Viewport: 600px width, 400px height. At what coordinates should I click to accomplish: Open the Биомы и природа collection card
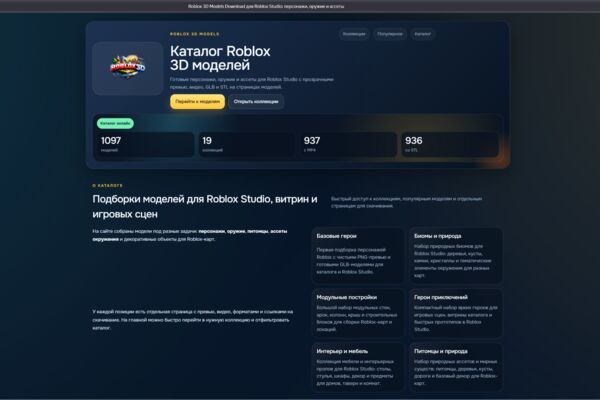tap(456, 255)
